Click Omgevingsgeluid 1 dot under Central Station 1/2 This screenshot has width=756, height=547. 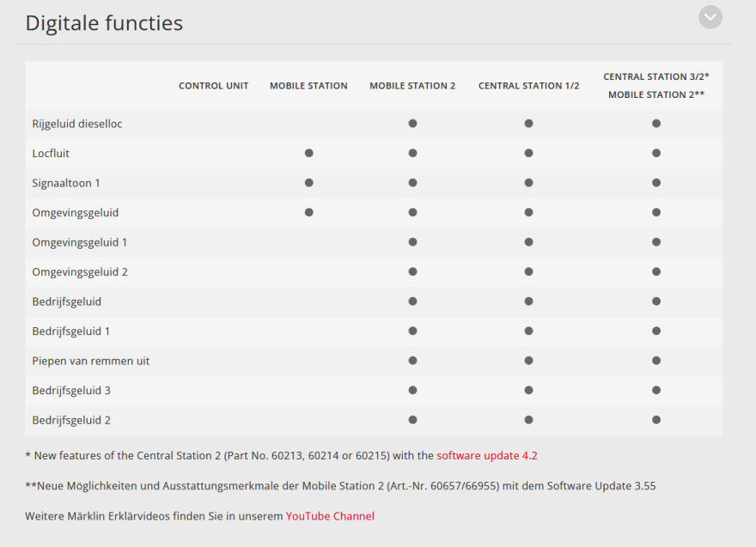[x=529, y=242]
